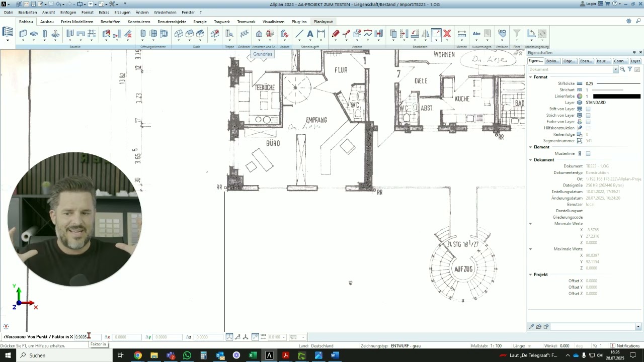Click the Notifications button in status bar

click(625, 346)
